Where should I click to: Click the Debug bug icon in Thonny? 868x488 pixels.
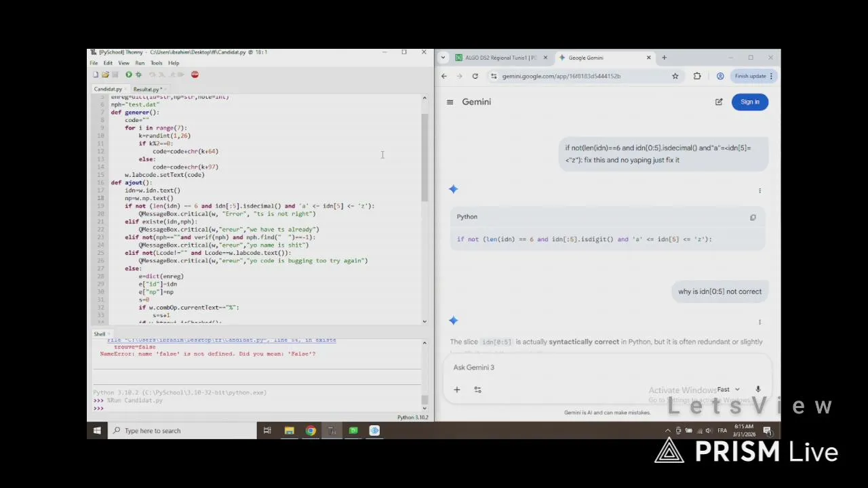[138, 75]
